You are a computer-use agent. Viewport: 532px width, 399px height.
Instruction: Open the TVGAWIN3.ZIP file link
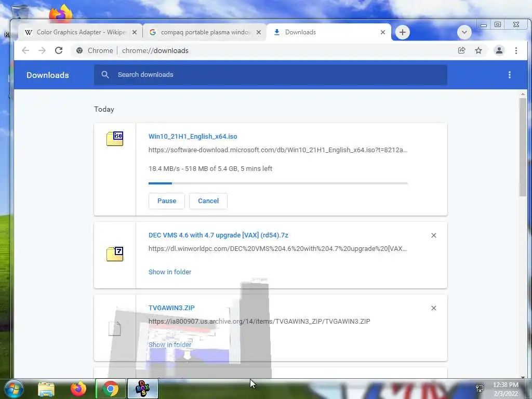point(171,308)
